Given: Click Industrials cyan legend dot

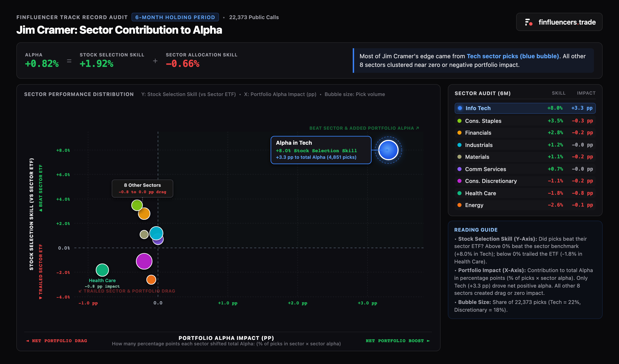Looking at the screenshot, I should (459, 145).
